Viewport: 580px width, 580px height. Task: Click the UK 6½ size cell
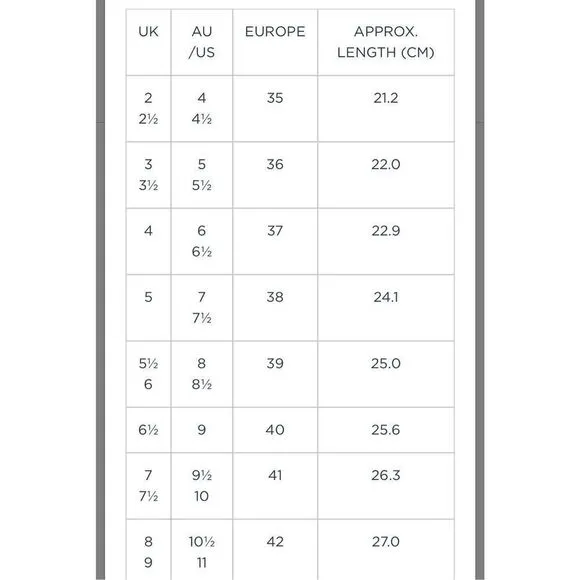point(148,430)
